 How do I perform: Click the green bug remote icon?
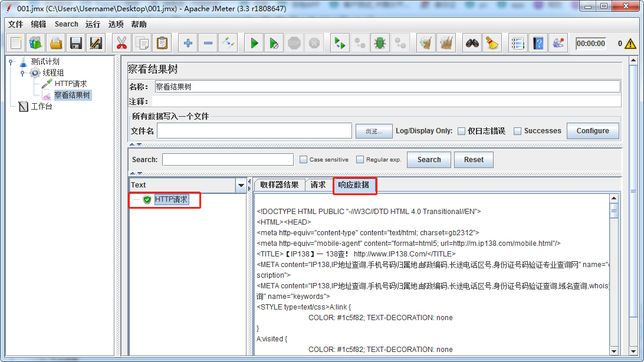pos(380,43)
